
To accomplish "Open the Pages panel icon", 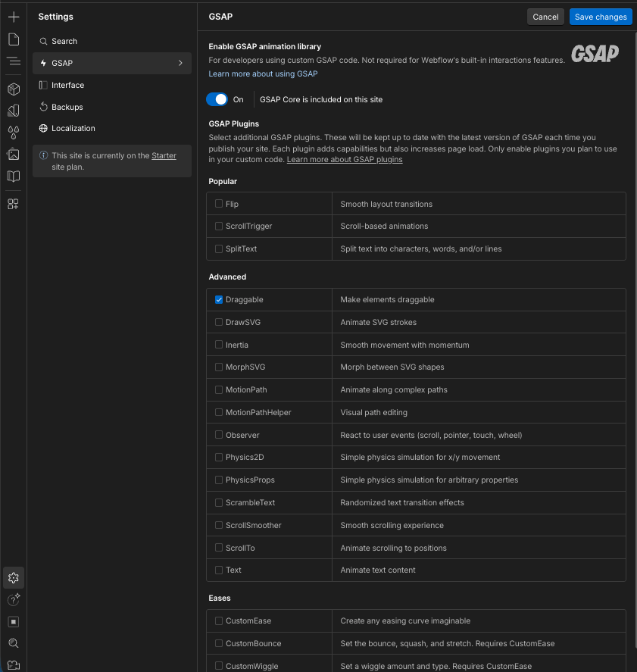I will tap(13, 39).
